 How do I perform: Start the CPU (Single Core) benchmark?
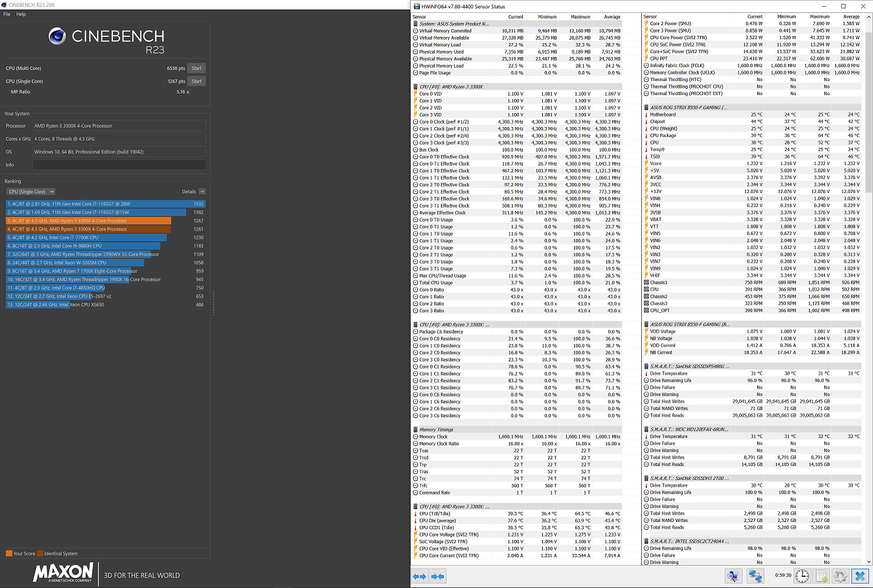pyautogui.click(x=196, y=81)
